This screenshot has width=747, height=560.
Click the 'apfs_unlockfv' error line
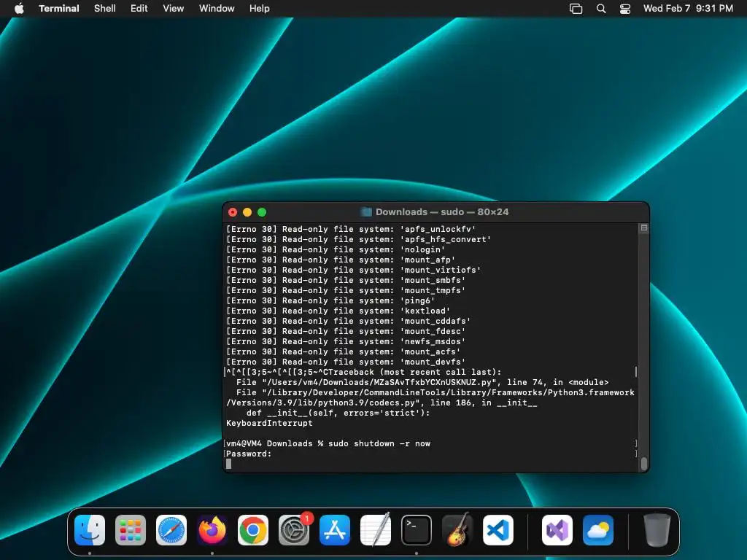pyautogui.click(x=351, y=229)
